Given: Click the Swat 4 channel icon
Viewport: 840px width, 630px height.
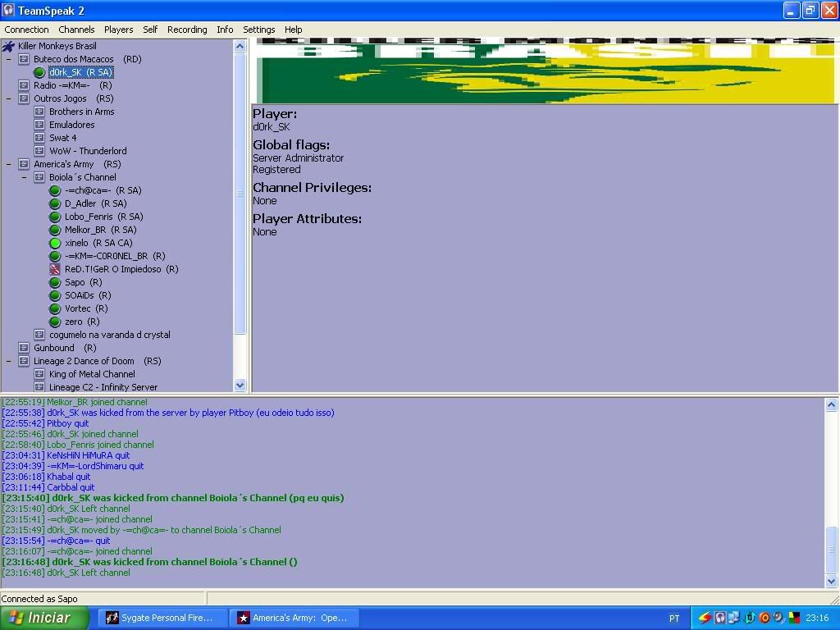Looking at the screenshot, I should (39, 138).
